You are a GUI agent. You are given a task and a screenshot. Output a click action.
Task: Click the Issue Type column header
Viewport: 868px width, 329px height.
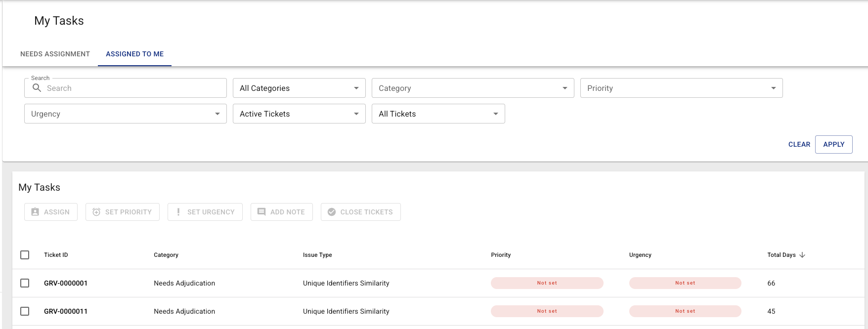coord(317,255)
